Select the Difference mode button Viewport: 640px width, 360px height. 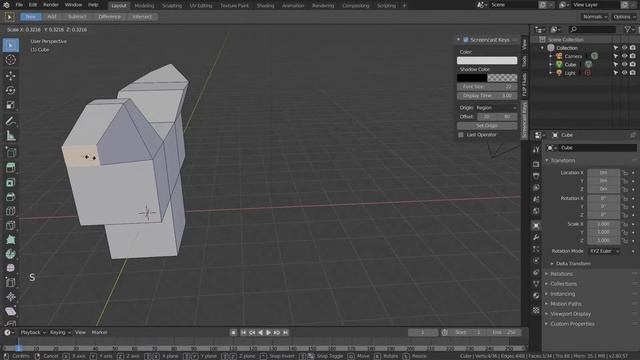pyautogui.click(x=109, y=17)
